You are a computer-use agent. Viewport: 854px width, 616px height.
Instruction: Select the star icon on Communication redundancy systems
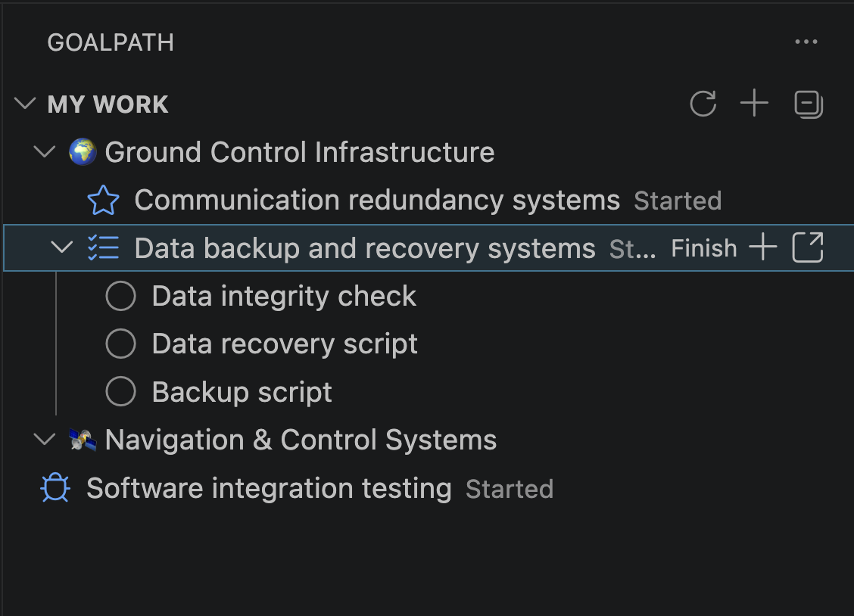(x=104, y=200)
